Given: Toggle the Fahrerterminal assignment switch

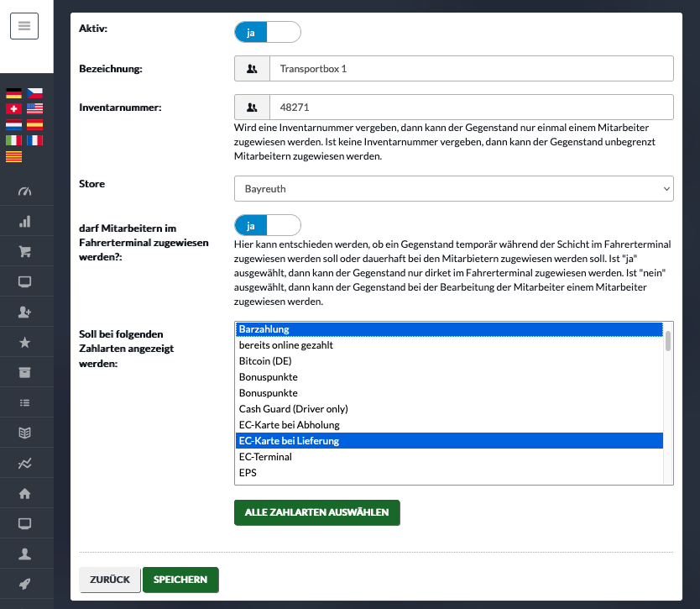Looking at the screenshot, I should [268, 225].
